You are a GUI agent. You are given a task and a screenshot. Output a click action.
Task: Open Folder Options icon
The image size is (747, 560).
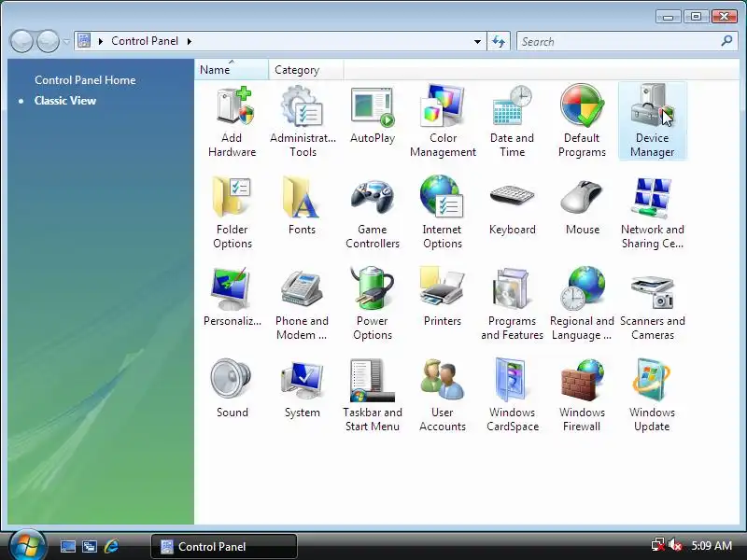pyautogui.click(x=232, y=213)
